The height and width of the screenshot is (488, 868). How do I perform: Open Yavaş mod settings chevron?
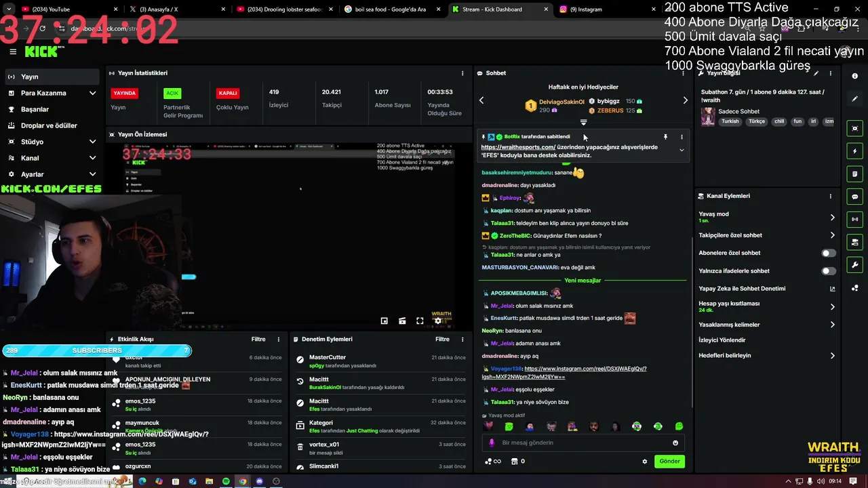[832, 218]
